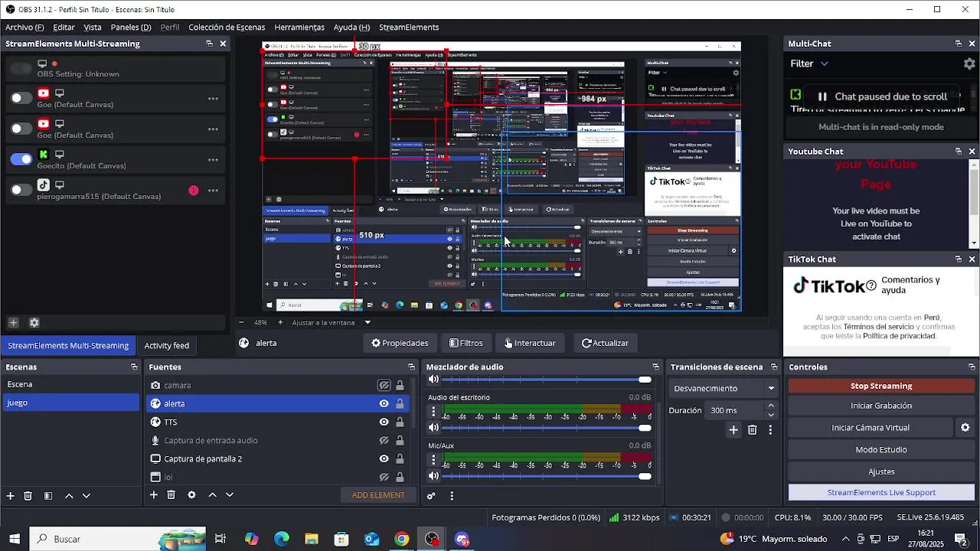This screenshot has height=551, width=980.
Task: Open audio mixer three-dot menu at bottom
Action: [451, 496]
